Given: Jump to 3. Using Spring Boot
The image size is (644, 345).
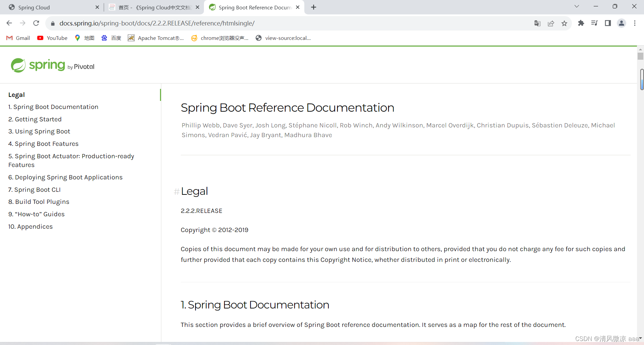Looking at the screenshot, I should click(x=39, y=131).
